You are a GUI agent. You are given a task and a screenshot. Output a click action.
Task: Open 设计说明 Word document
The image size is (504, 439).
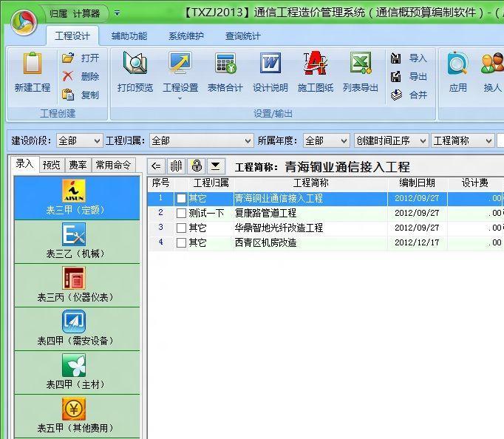[270, 72]
